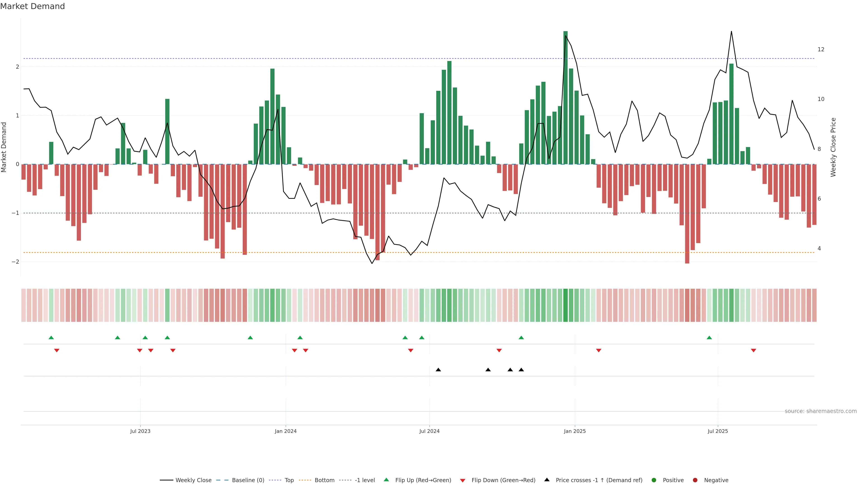Click the first black triangle marker after Jul 2024
Viewport: 868px width, 488px height.
click(438, 370)
